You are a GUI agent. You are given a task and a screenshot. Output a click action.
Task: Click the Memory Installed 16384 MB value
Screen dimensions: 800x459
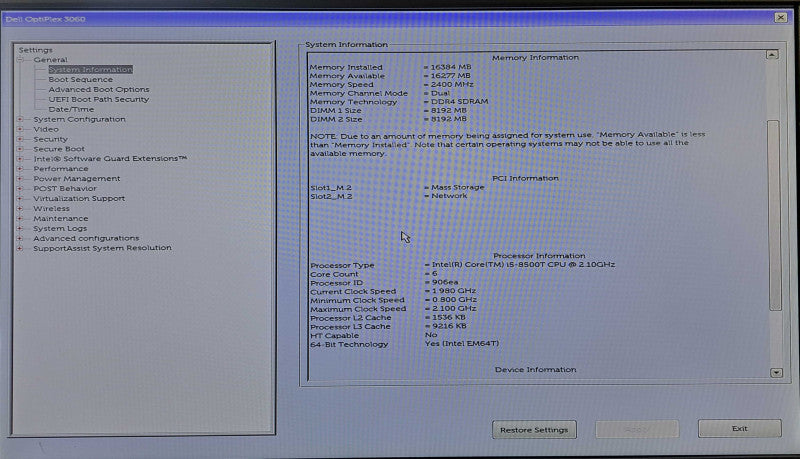tap(447, 67)
